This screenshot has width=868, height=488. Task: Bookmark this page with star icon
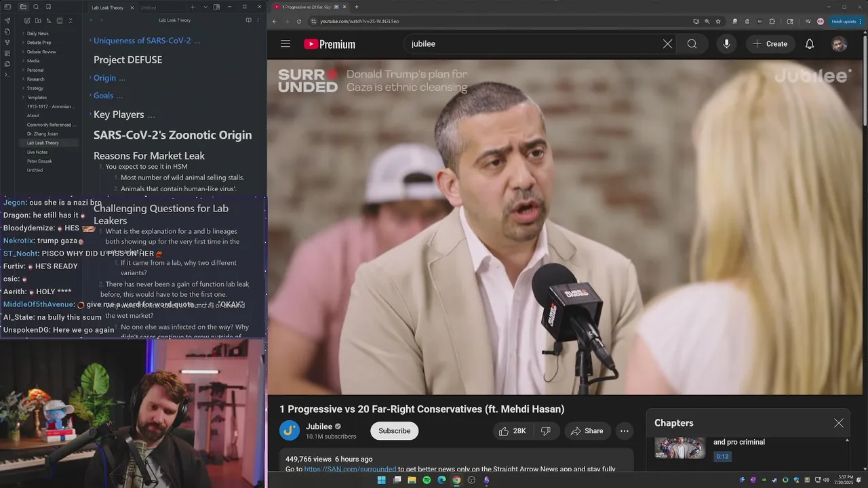click(718, 21)
